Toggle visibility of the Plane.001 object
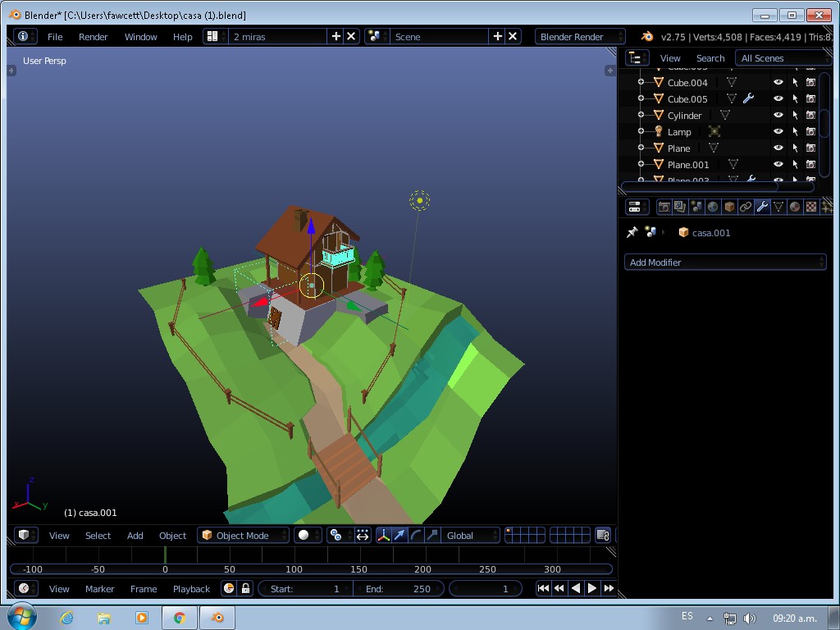The width and height of the screenshot is (840, 630). 777,164
